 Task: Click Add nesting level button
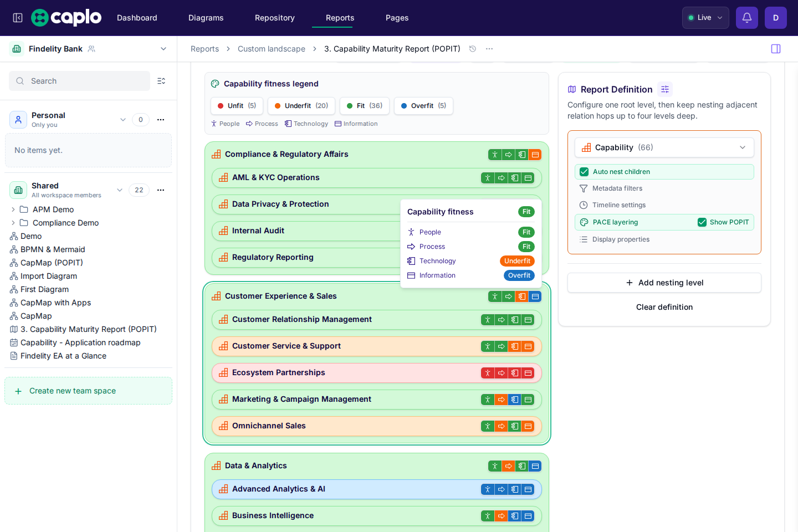coord(664,283)
